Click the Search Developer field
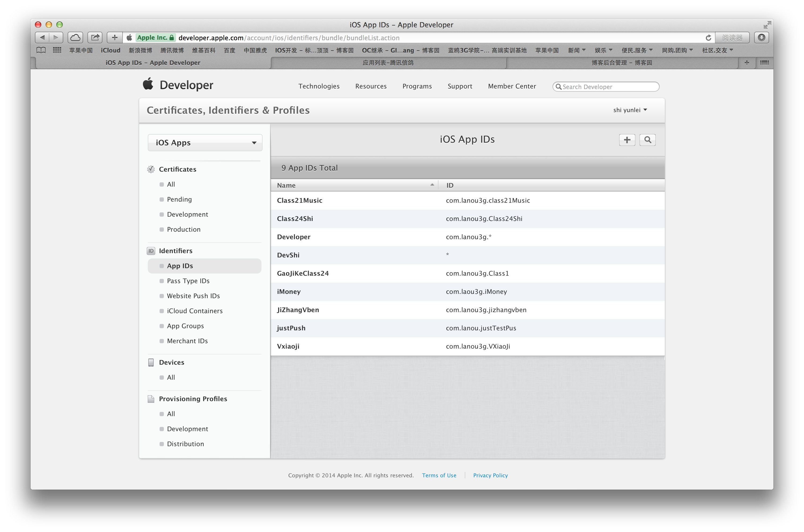 [606, 87]
